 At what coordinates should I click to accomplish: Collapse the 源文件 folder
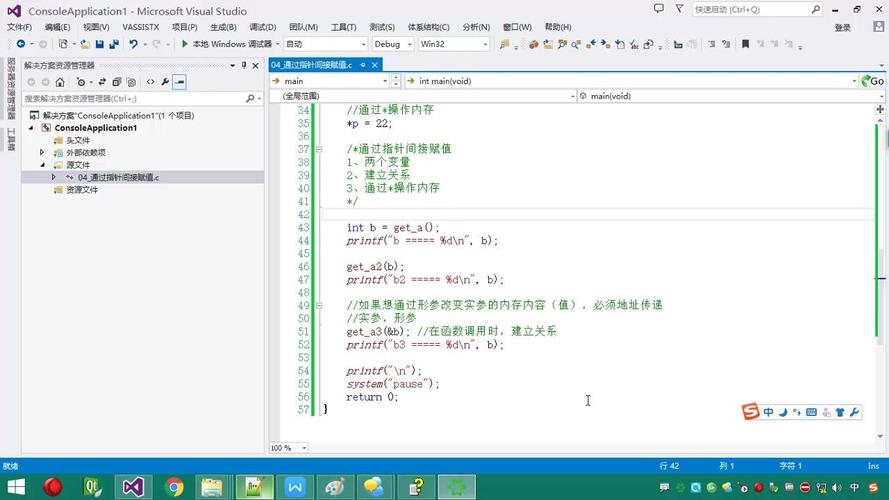pyautogui.click(x=42, y=165)
